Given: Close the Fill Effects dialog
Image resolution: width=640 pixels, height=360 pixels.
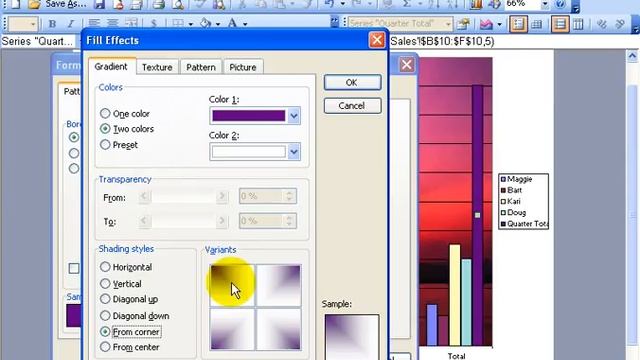Looking at the screenshot, I should coord(376,40).
